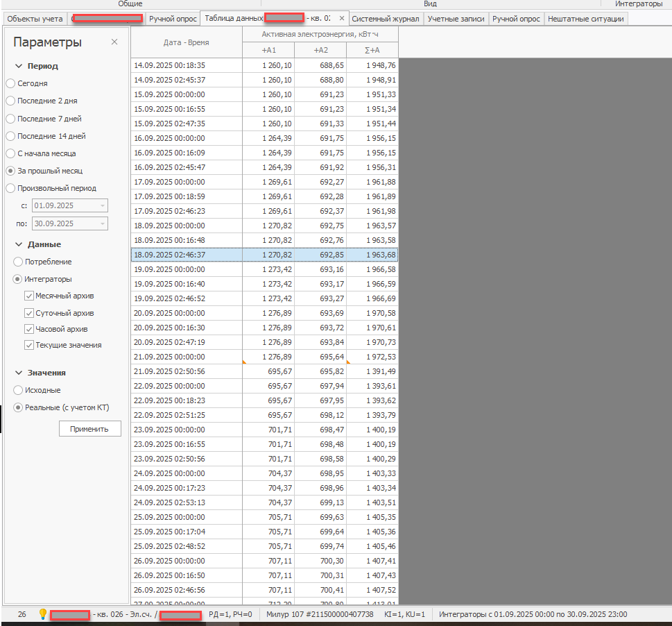Select Исходные values option

click(x=18, y=391)
